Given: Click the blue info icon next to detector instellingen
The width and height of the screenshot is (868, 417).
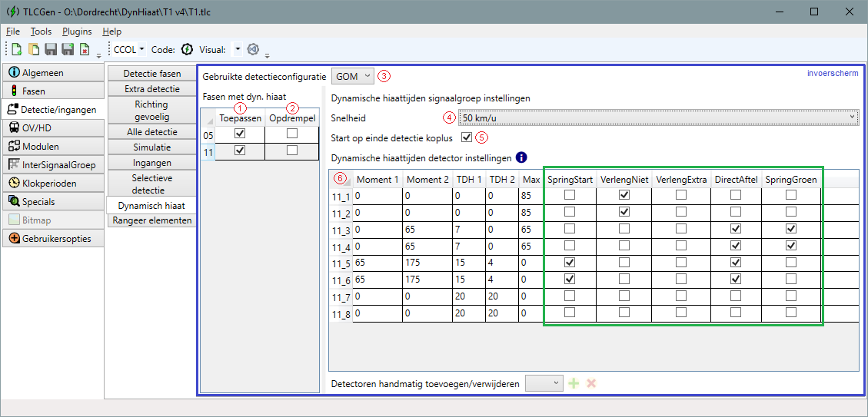Looking at the screenshot, I should click(x=520, y=157).
